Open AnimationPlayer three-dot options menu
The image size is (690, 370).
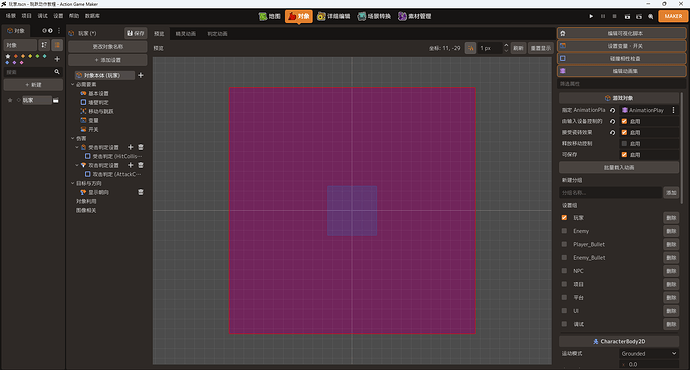[673, 110]
